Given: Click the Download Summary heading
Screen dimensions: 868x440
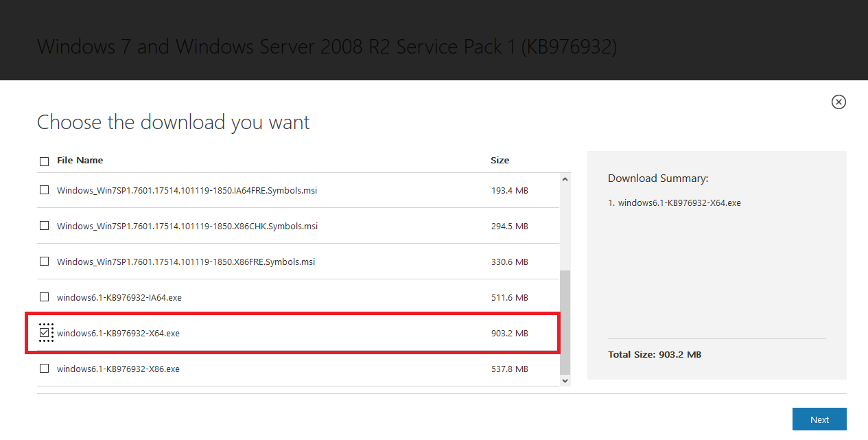Looking at the screenshot, I should (658, 178).
